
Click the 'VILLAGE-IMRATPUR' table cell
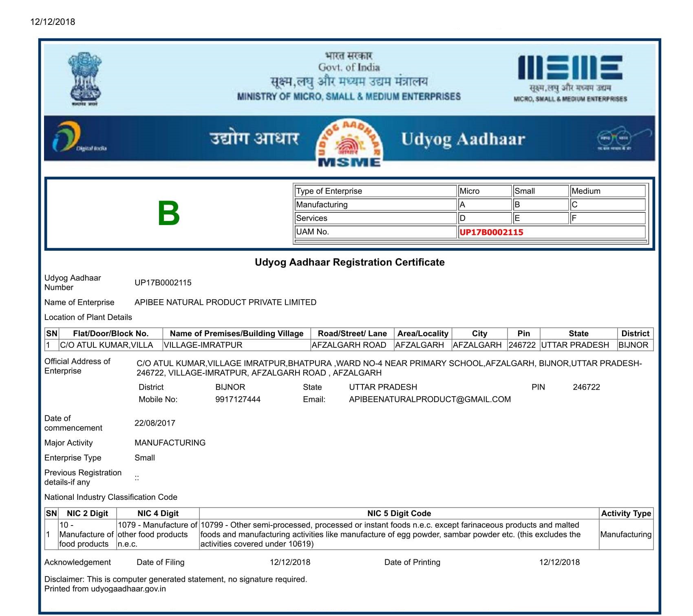click(x=236, y=345)
